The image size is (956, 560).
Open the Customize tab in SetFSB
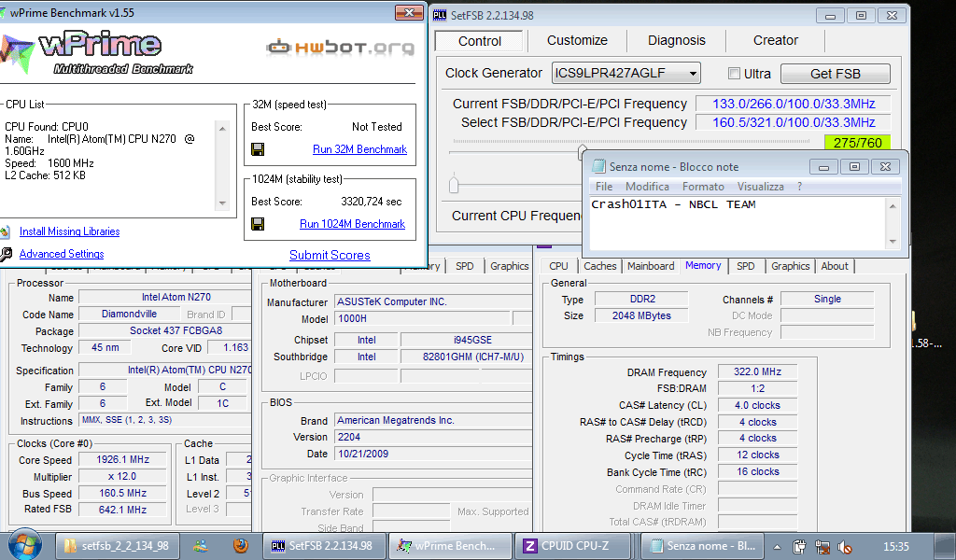(x=577, y=40)
